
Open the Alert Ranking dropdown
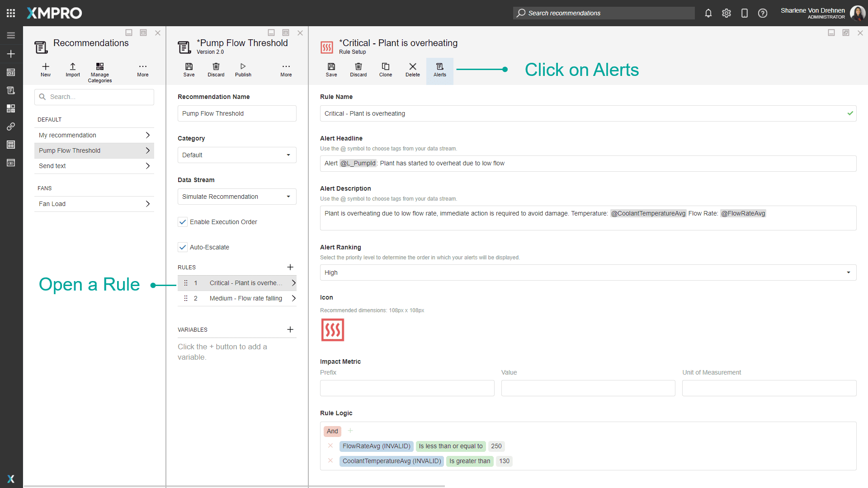pyautogui.click(x=588, y=272)
